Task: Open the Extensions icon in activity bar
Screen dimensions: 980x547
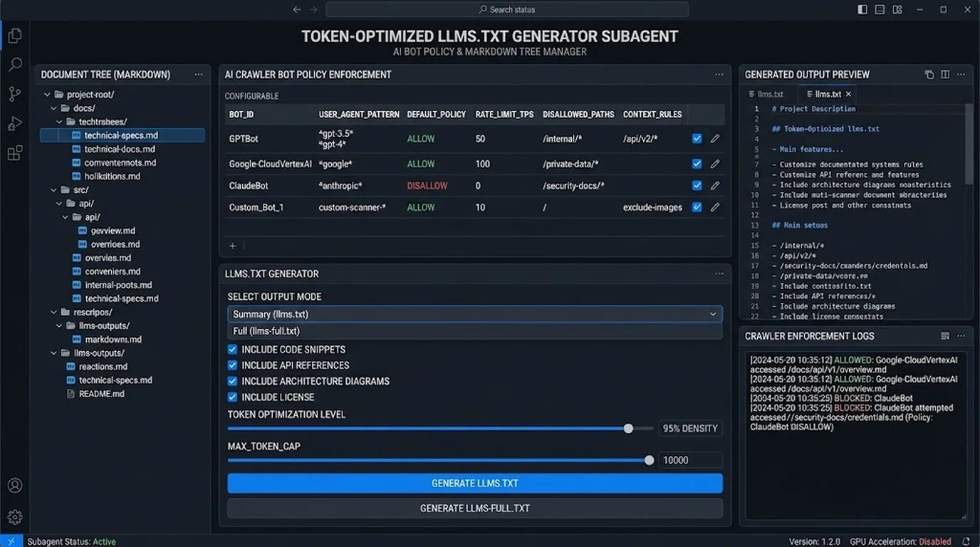Action: [15, 153]
